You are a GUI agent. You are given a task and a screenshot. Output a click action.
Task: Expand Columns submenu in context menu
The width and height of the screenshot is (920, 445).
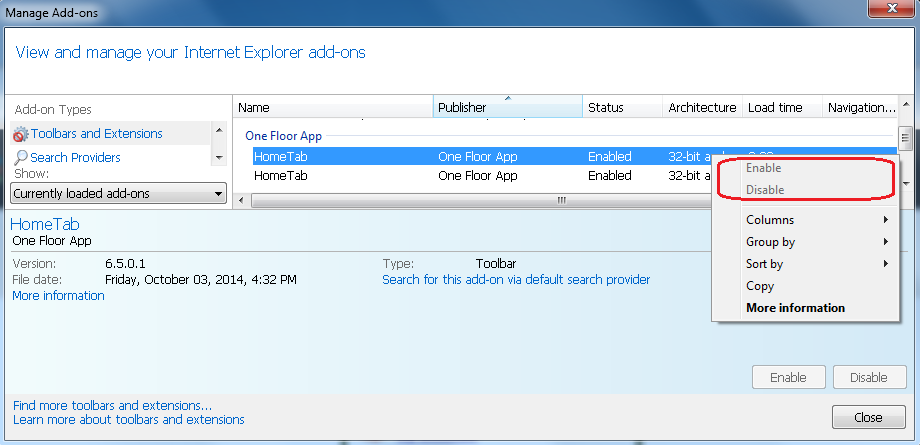coord(816,220)
